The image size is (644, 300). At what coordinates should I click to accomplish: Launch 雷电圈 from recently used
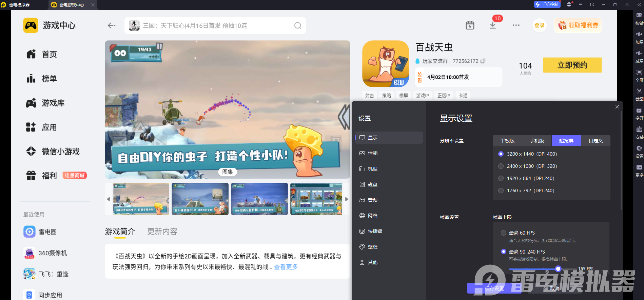[x=40, y=232]
